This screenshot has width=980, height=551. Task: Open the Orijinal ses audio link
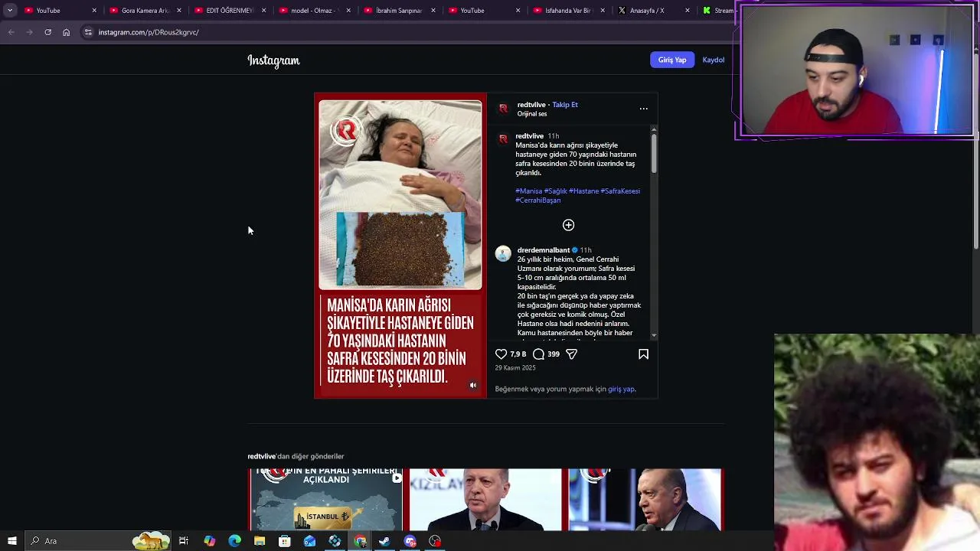tap(532, 114)
